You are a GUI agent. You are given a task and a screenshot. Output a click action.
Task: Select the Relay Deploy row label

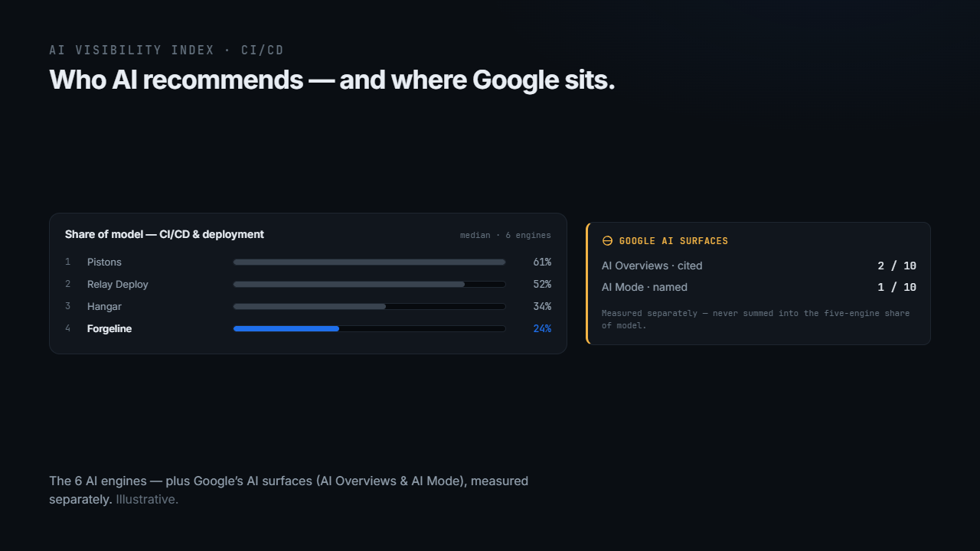pos(118,284)
